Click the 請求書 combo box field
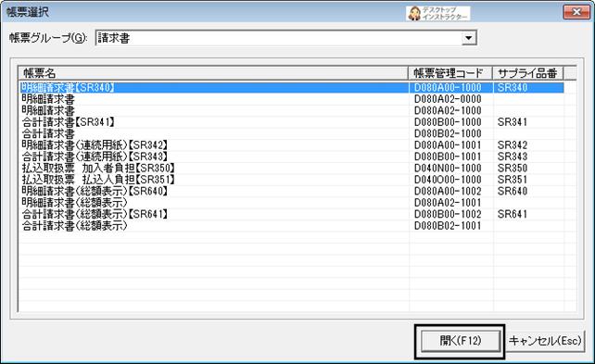Image resolution: width=595 pixels, height=364 pixels. [285, 38]
